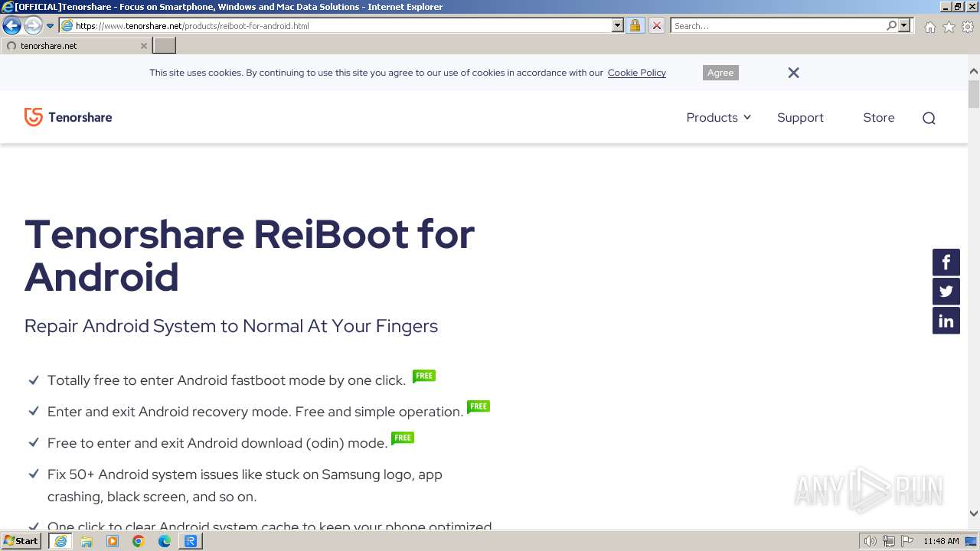Click the 'Totally free to enter Android fastboot' text
The width and height of the screenshot is (980, 551).
pos(227,380)
